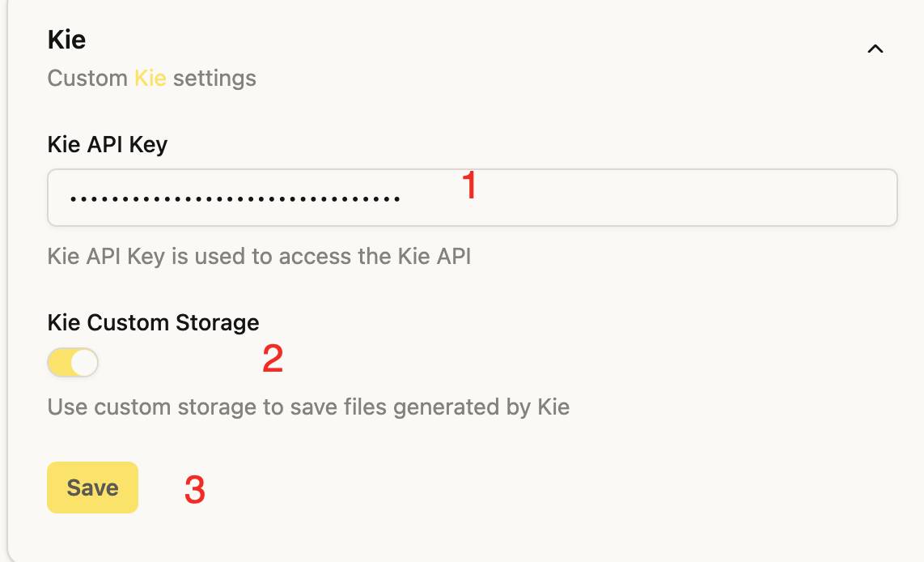
Task: Click the word 'settings' in the subtitle
Action: click(x=214, y=79)
